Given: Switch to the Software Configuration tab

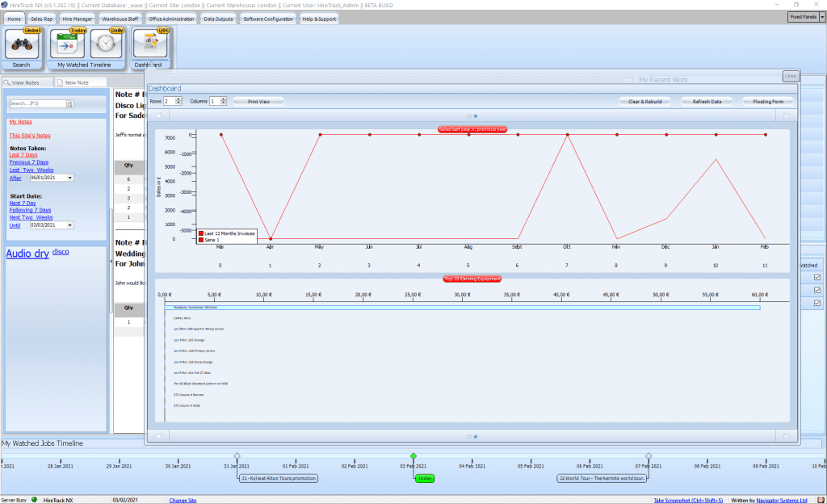Looking at the screenshot, I should (268, 19).
